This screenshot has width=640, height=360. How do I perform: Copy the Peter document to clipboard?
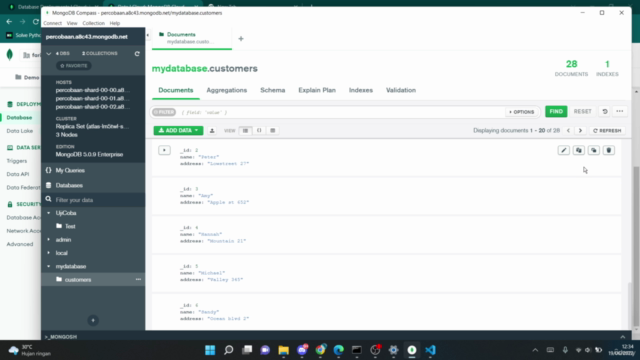pyautogui.click(x=579, y=150)
